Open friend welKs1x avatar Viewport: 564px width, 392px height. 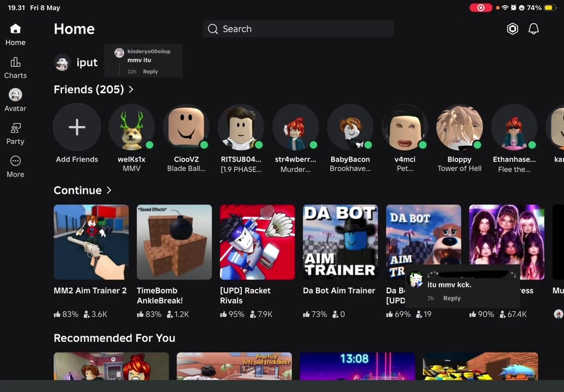132,127
